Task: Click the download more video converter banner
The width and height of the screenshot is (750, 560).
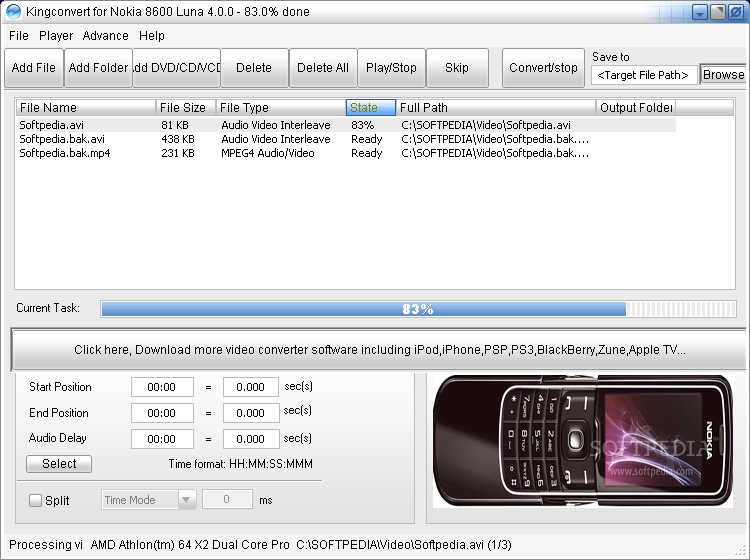Action: [380, 350]
